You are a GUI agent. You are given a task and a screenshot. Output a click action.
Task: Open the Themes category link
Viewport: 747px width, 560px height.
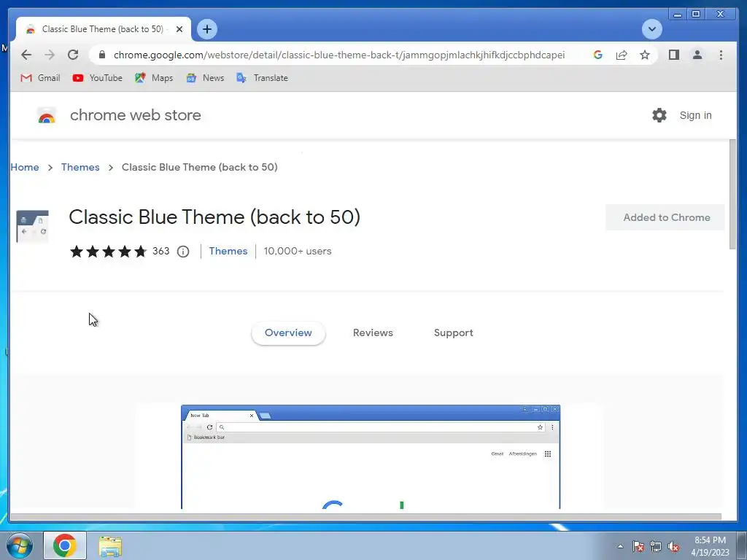coord(228,251)
